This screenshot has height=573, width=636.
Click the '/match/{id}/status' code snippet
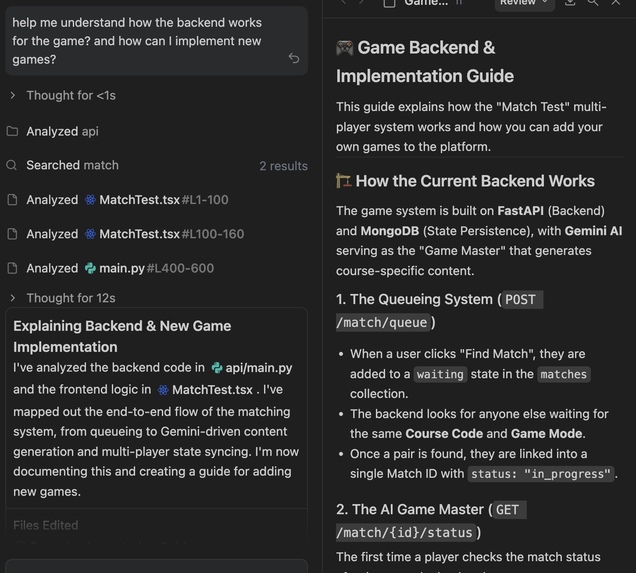[x=405, y=532]
